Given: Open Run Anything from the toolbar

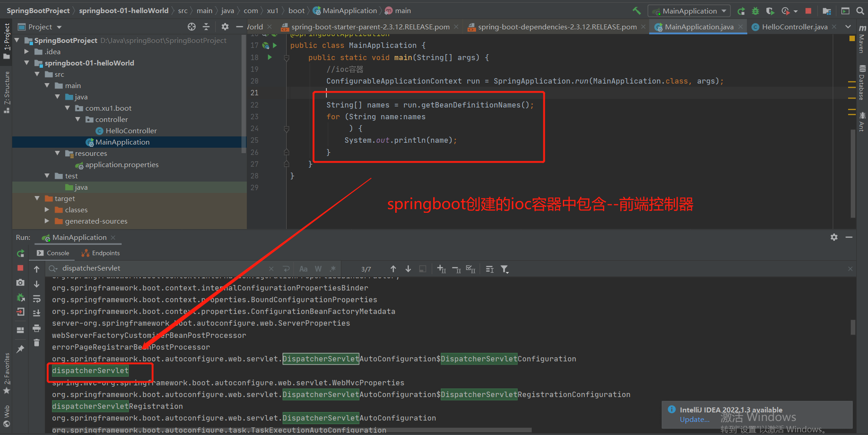Looking at the screenshot, I should point(845,11).
